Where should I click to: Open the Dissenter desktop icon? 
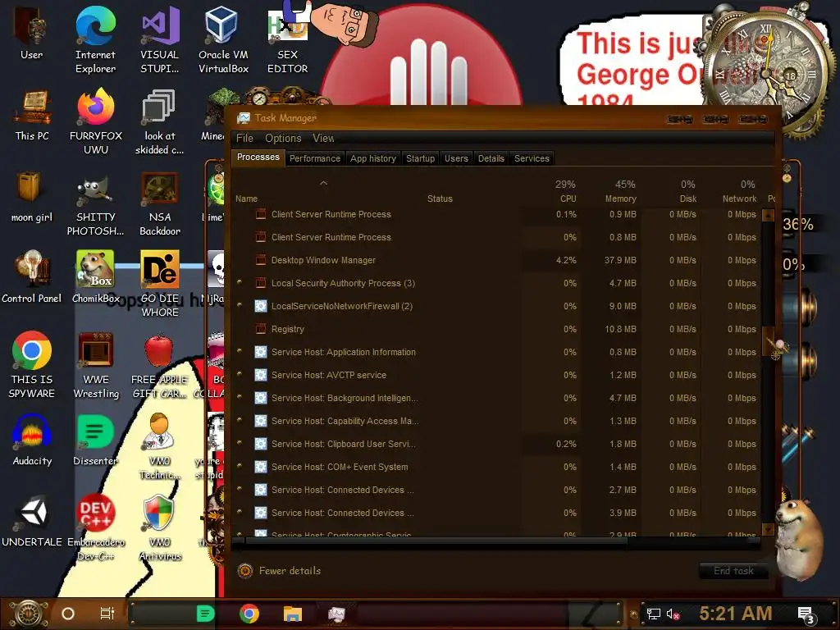pyautogui.click(x=95, y=440)
